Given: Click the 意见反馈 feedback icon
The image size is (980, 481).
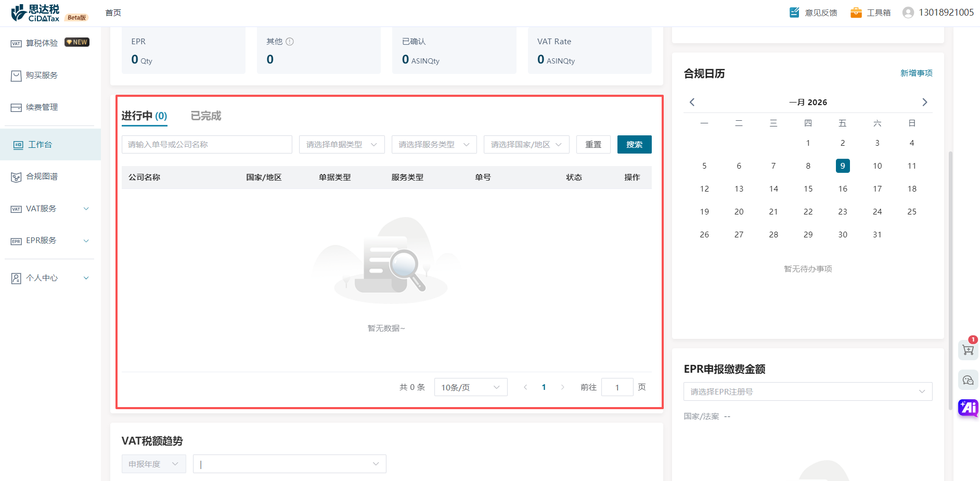Looking at the screenshot, I should 794,12.
